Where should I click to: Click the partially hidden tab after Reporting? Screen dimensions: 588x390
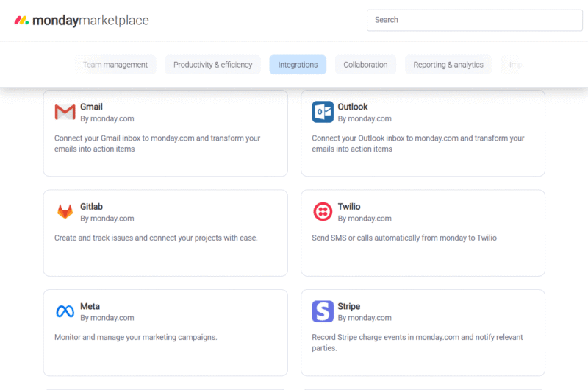(x=514, y=65)
